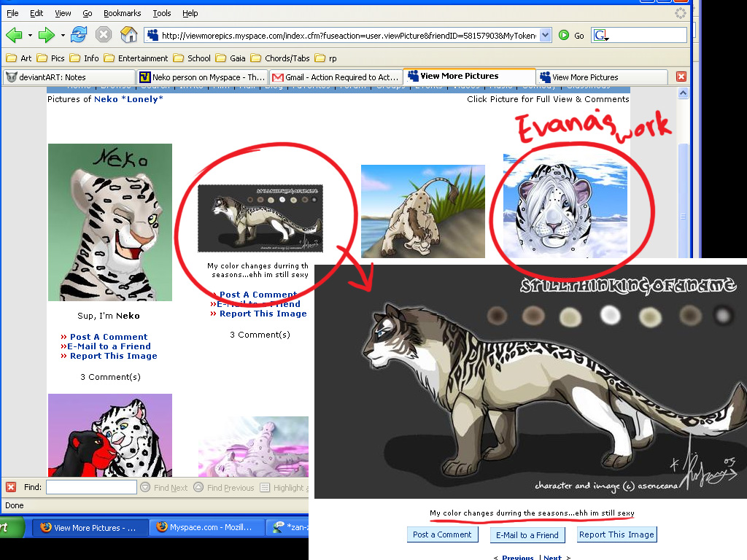This screenshot has height=560, width=747.
Task: Click Report This Image under the color-changes picture
Action: click(x=263, y=314)
